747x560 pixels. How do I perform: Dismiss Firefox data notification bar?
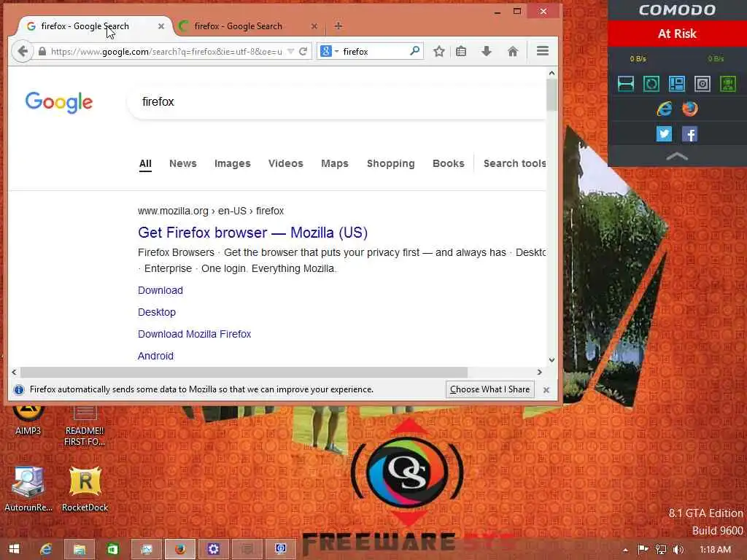point(546,390)
